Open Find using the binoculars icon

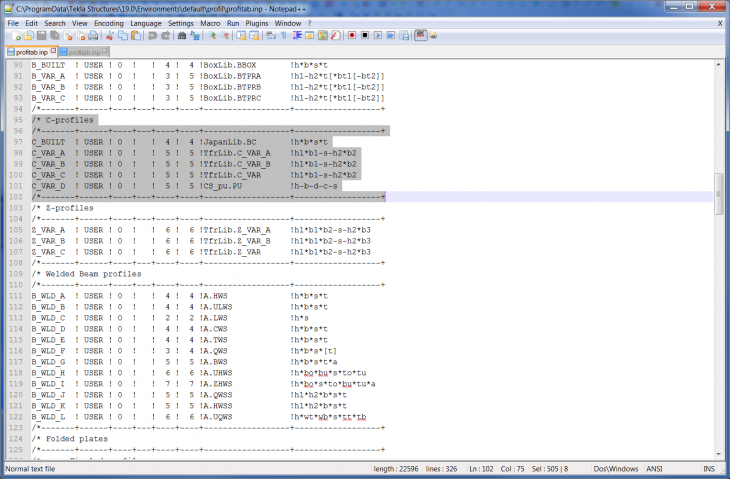point(181,36)
